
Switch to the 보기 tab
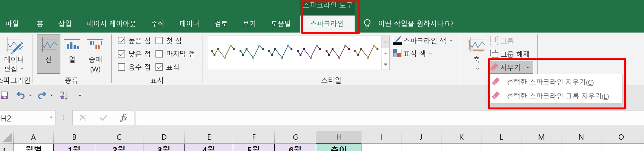249,23
